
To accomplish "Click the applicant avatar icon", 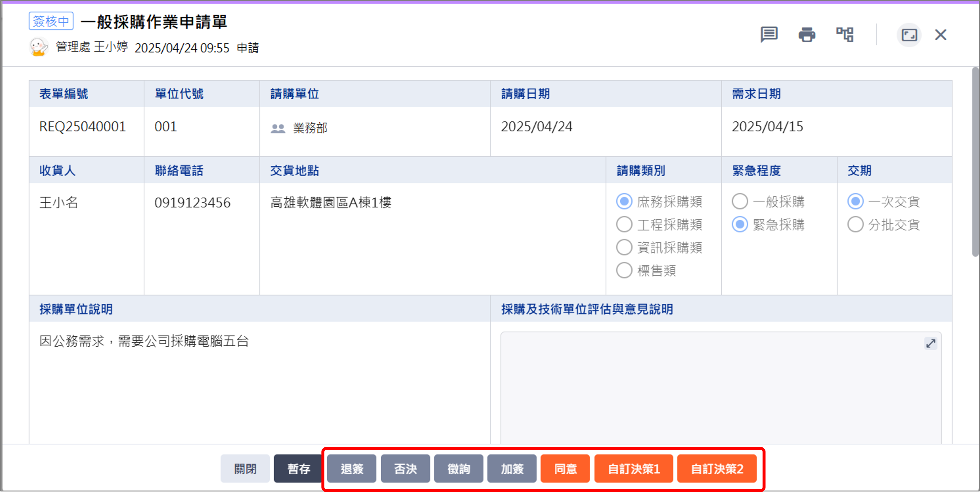I will coord(39,47).
